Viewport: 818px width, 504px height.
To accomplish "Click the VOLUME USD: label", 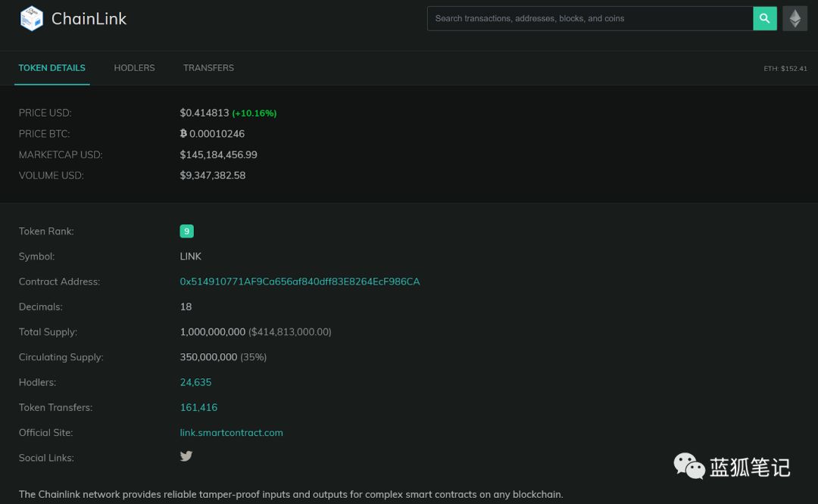I will (x=52, y=175).
